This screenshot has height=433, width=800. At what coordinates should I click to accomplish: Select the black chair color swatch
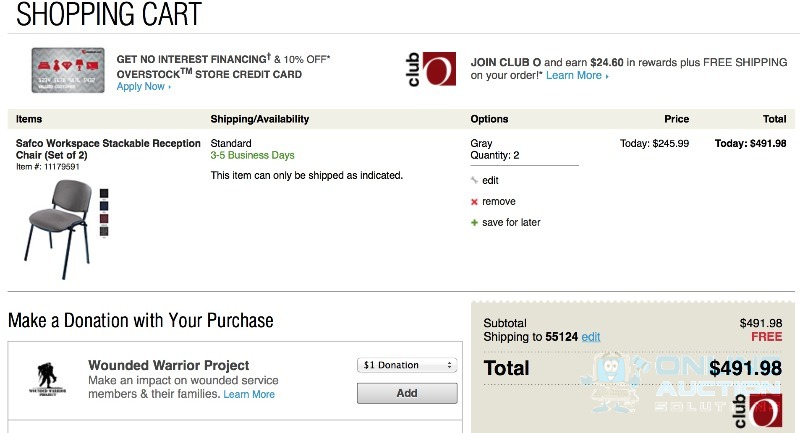click(104, 193)
